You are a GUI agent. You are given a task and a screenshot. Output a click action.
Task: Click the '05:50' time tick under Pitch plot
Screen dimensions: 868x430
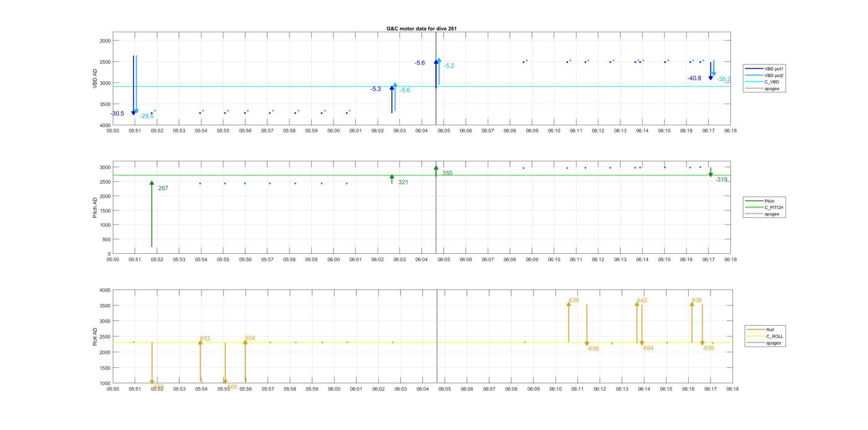click(113, 260)
